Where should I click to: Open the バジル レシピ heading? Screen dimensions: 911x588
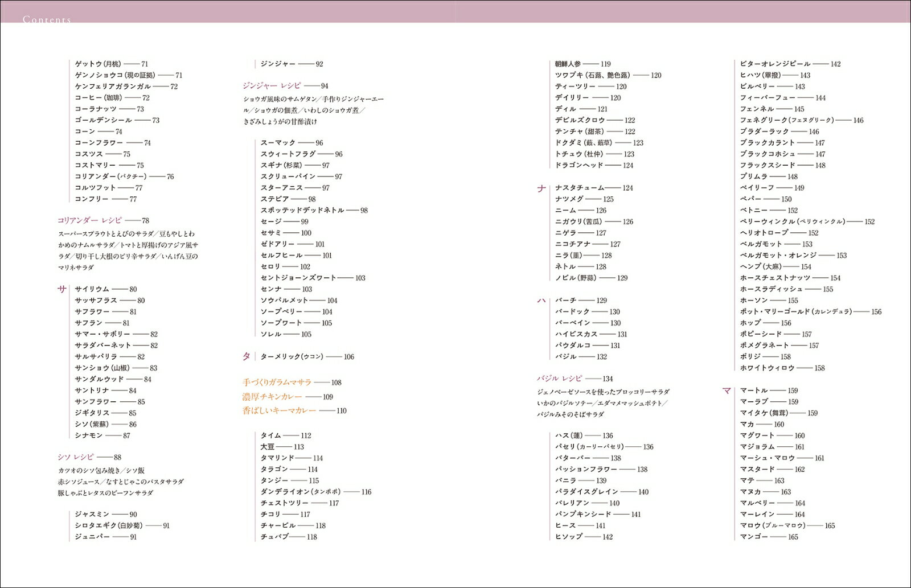click(x=560, y=379)
